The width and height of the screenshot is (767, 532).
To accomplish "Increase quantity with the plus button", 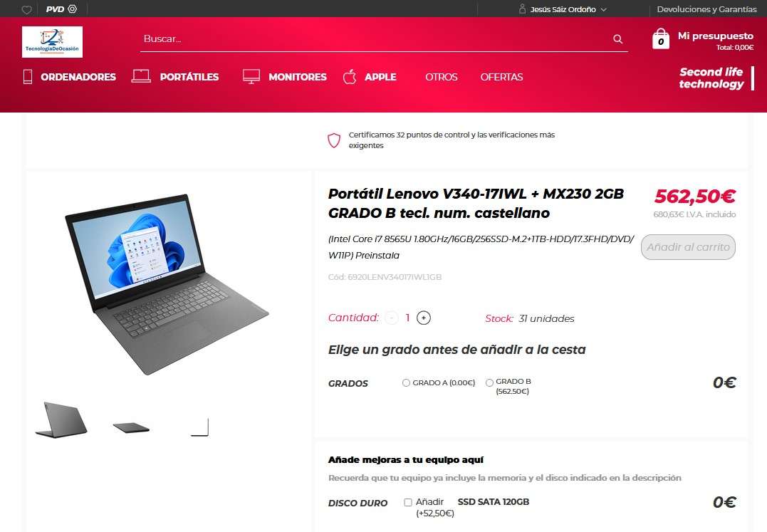I will click(424, 318).
